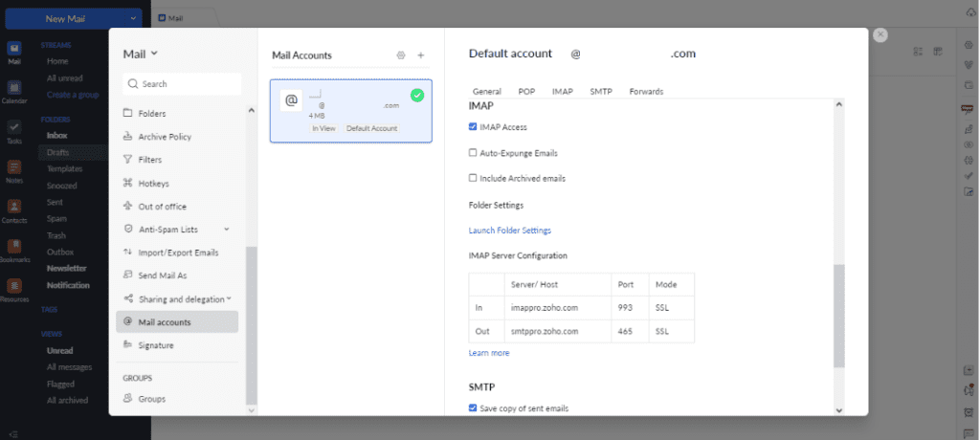Add a mail account with plus icon
This screenshot has height=440, width=980.
(421, 55)
